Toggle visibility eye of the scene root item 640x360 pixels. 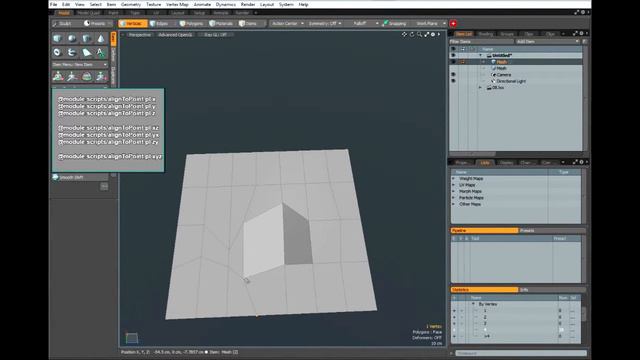(453, 55)
